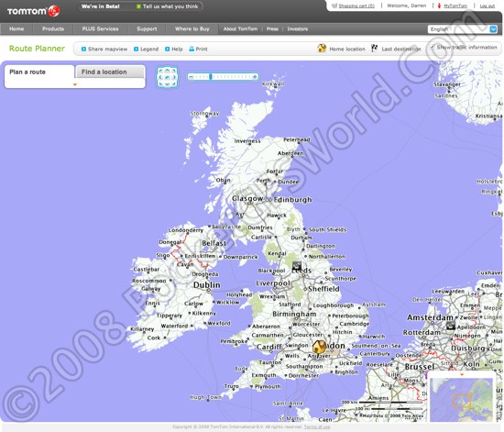The height and width of the screenshot is (432, 504).
Task: Open PLUS Services menu
Action: [100, 28]
